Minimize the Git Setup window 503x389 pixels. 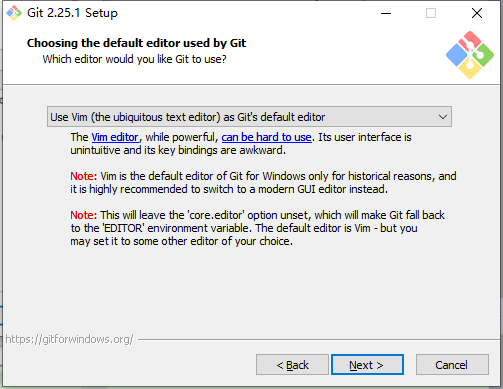[x=386, y=13]
